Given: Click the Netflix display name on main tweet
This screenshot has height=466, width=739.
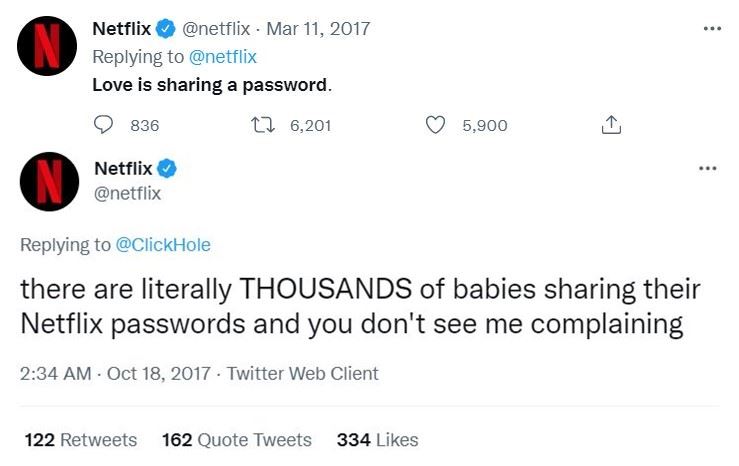Looking at the screenshot, I should click(x=123, y=167).
